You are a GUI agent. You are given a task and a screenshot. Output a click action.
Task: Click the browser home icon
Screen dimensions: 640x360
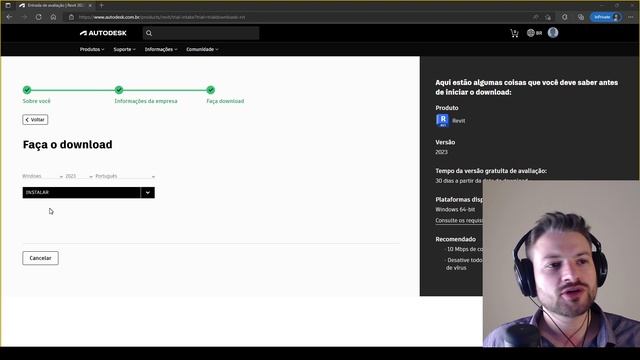53,17
